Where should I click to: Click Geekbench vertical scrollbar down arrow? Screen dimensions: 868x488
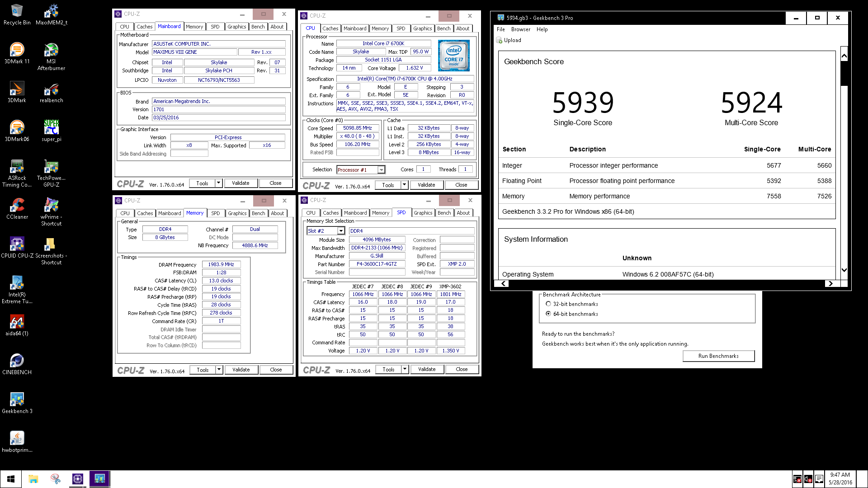[x=844, y=270]
